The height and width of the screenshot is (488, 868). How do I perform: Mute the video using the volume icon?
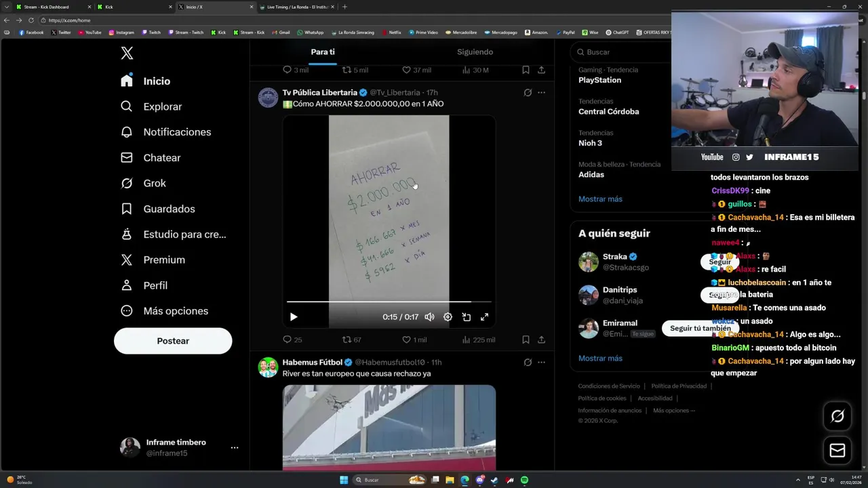pos(429,317)
